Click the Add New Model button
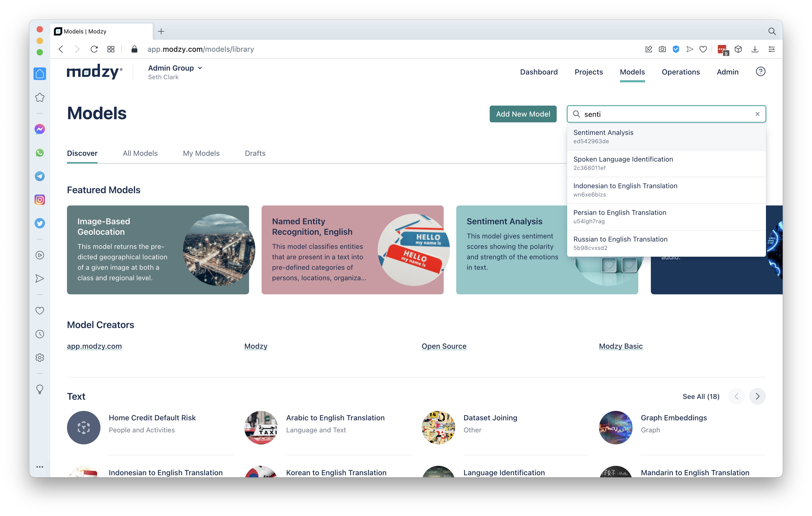 [523, 114]
